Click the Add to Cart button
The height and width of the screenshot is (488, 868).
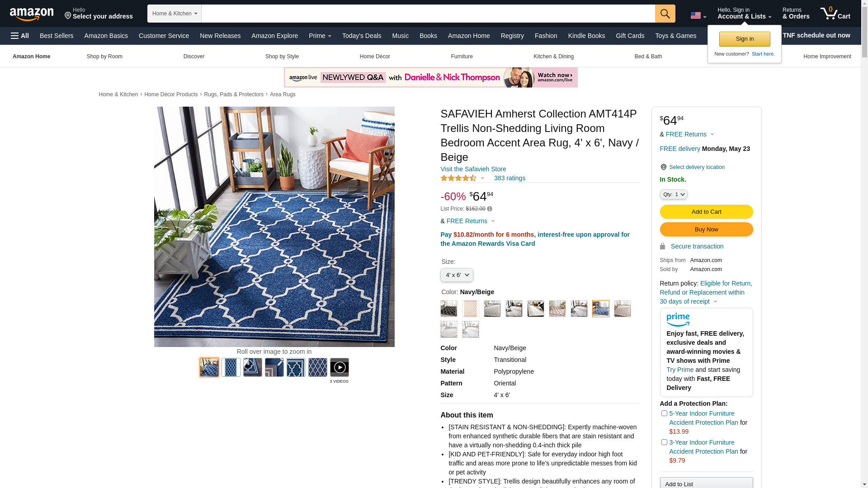(x=706, y=212)
